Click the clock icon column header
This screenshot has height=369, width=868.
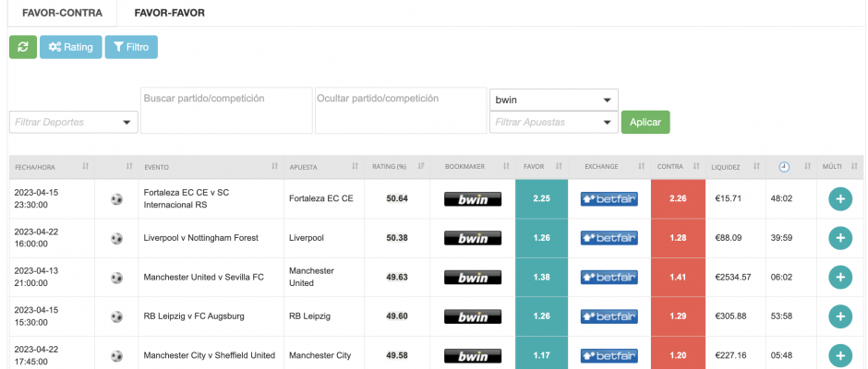[784, 167]
